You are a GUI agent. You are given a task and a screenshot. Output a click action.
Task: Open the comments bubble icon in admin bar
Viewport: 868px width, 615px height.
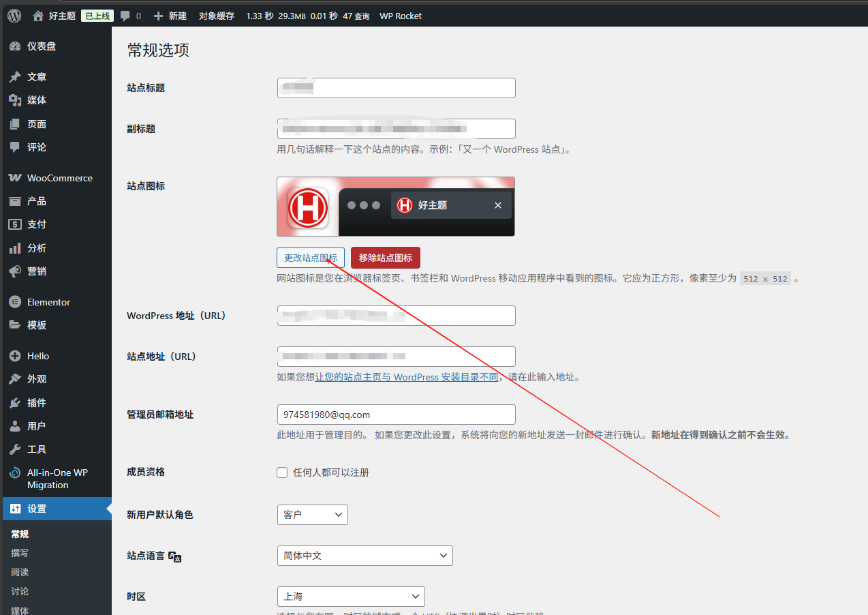[125, 16]
